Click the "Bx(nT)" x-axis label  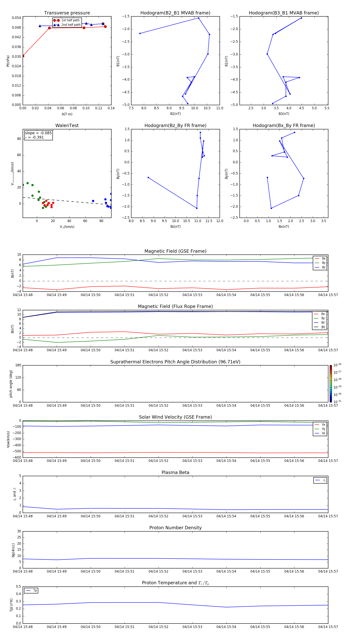(x=284, y=227)
